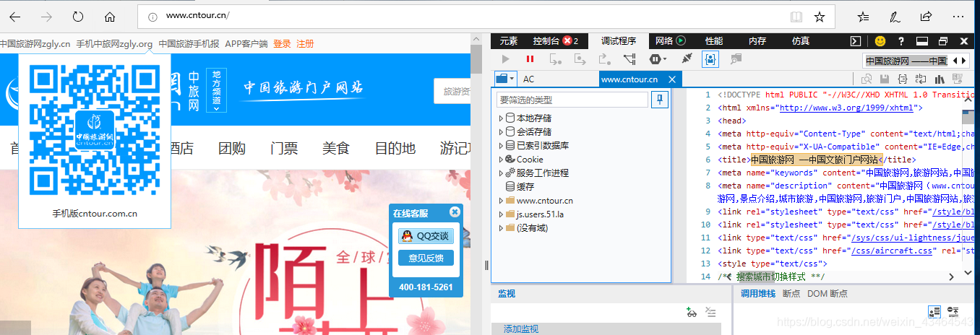Click the browser Refresh button
980x335 pixels.
coord(78,17)
